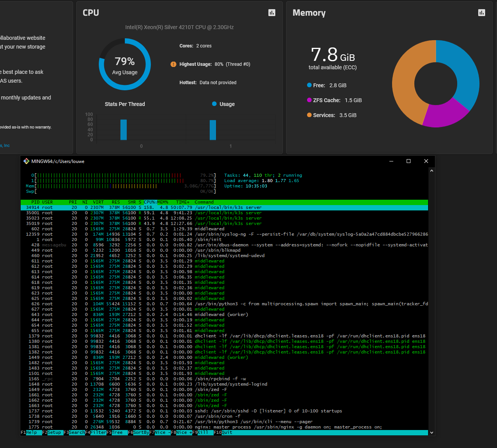Sort by RES column header
This screenshot has height=448, width=497.
point(116,202)
